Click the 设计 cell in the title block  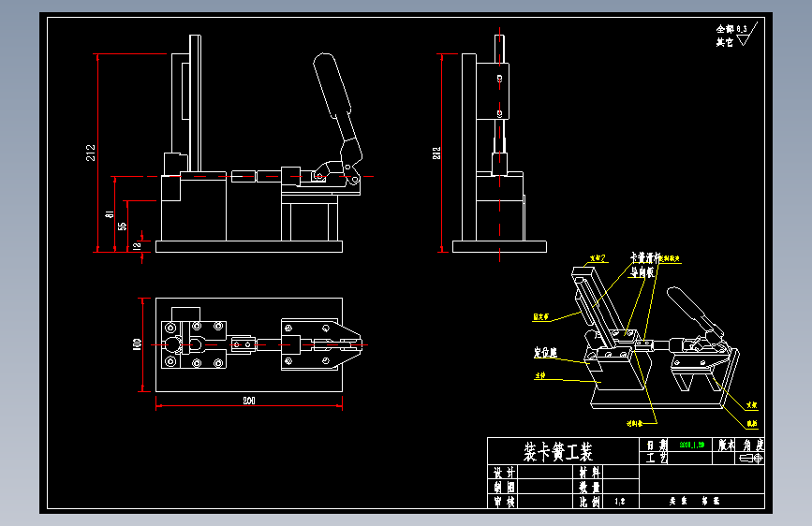[504, 473]
